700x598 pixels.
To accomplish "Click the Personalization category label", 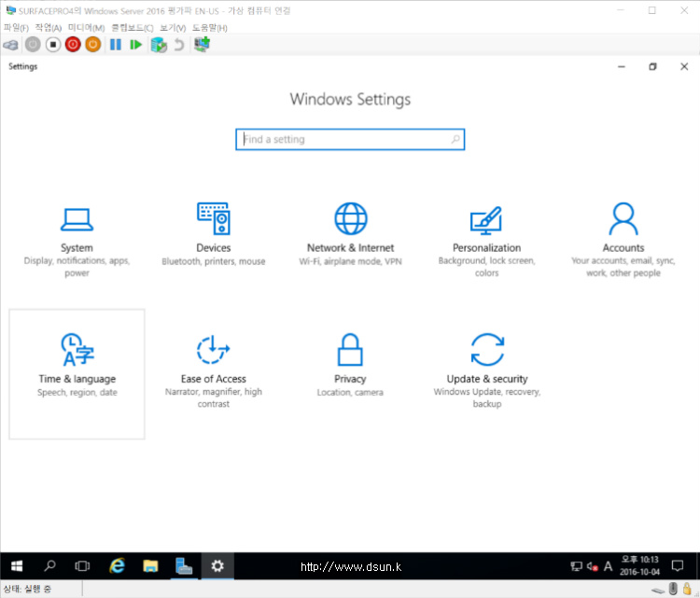I will (486, 247).
